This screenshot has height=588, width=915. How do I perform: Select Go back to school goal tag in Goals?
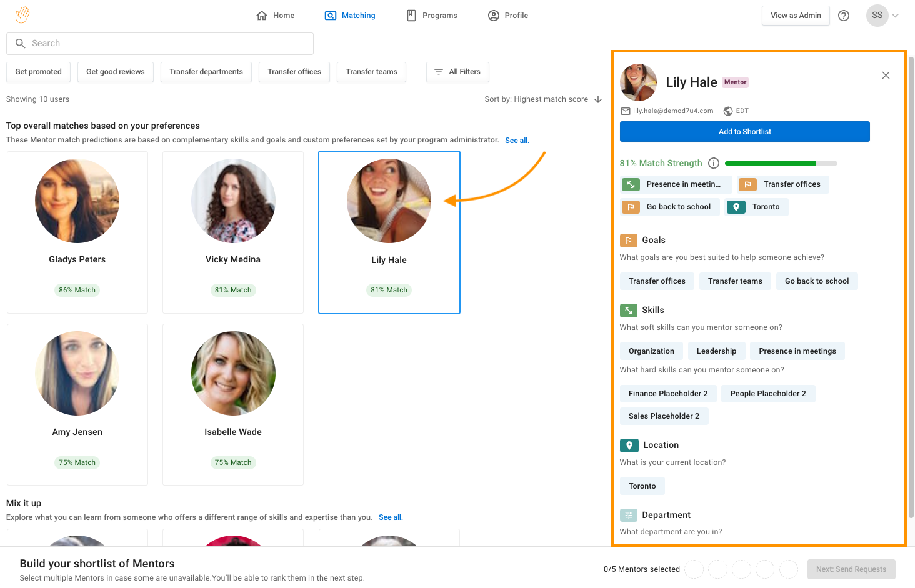pyautogui.click(x=817, y=281)
